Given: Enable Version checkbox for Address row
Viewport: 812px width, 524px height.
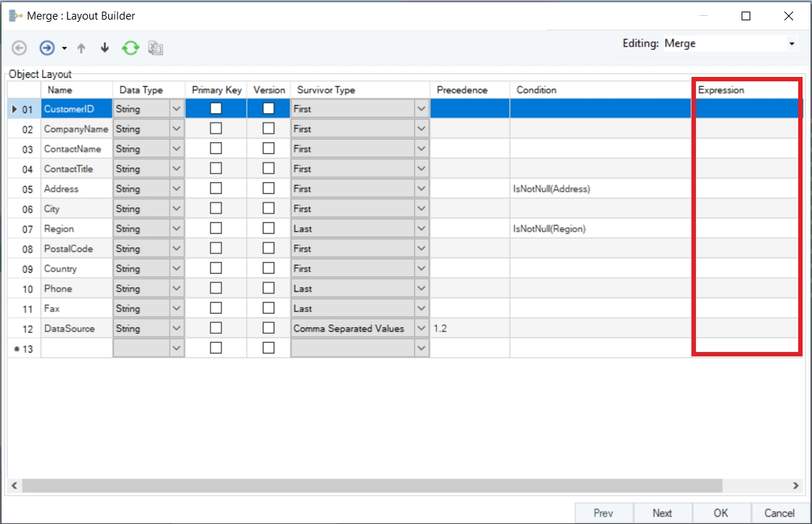Looking at the screenshot, I should pyautogui.click(x=268, y=189).
